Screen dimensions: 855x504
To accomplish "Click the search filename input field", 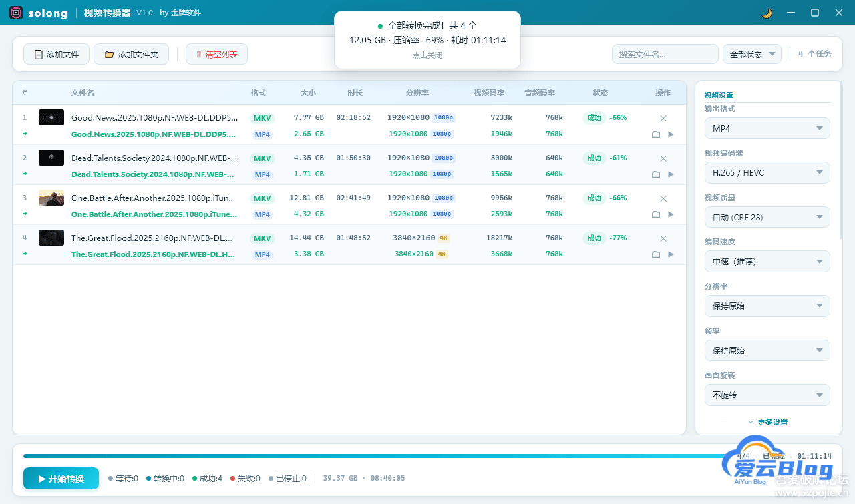I will pyautogui.click(x=664, y=54).
